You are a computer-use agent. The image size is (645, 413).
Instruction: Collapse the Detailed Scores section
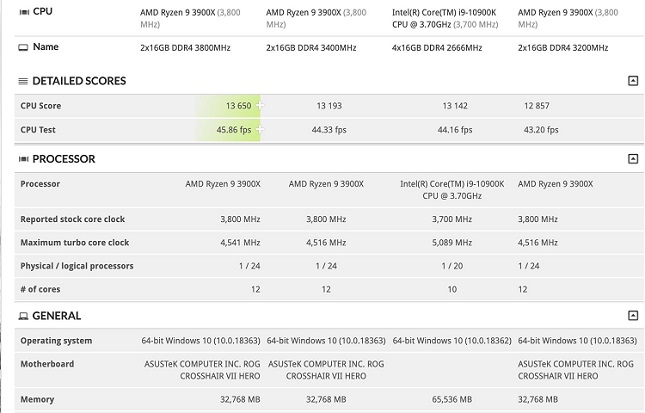[x=632, y=81]
